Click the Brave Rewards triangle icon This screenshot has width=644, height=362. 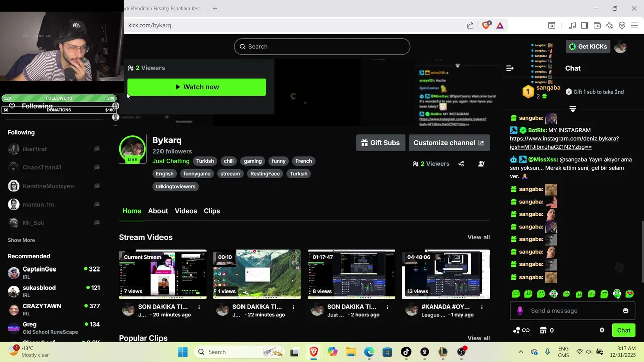click(500, 25)
